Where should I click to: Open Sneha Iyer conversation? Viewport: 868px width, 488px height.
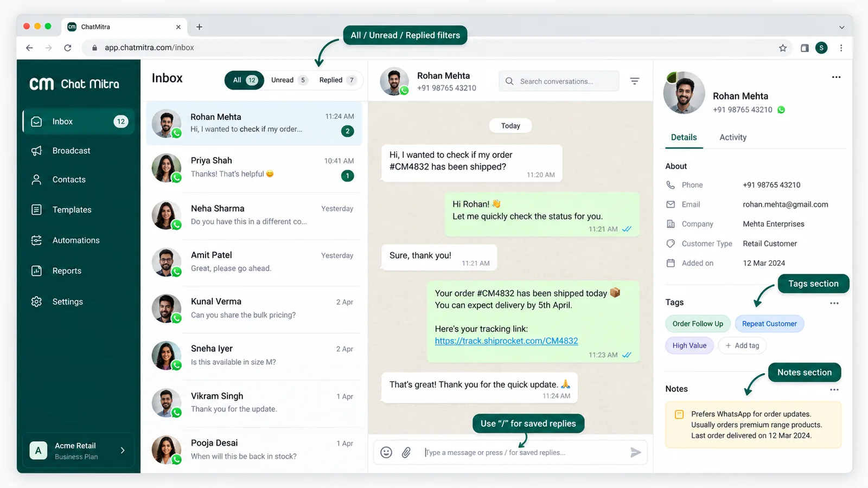click(x=253, y=356)
